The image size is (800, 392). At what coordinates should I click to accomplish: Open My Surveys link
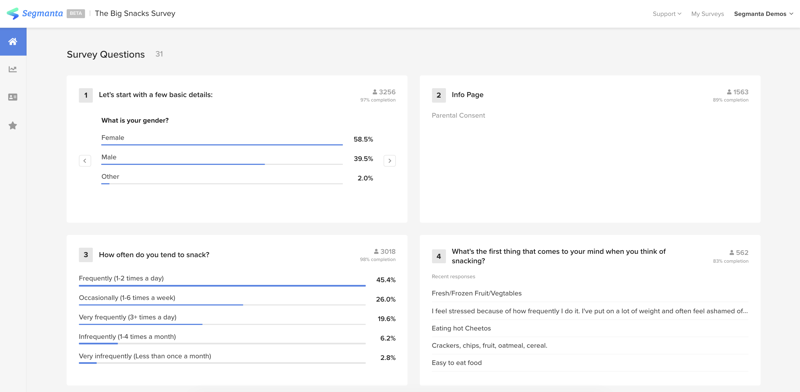tap(707, 14)
